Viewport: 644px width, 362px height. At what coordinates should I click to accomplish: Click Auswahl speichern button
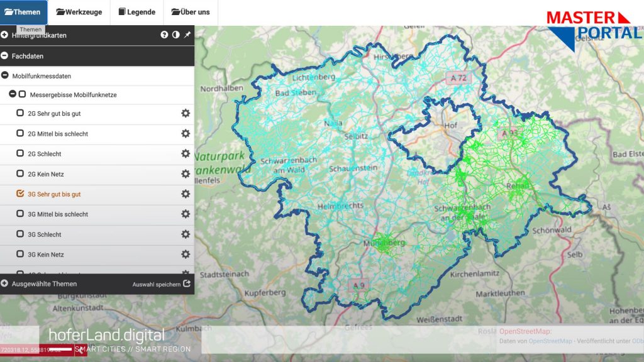tap(161, 284)
